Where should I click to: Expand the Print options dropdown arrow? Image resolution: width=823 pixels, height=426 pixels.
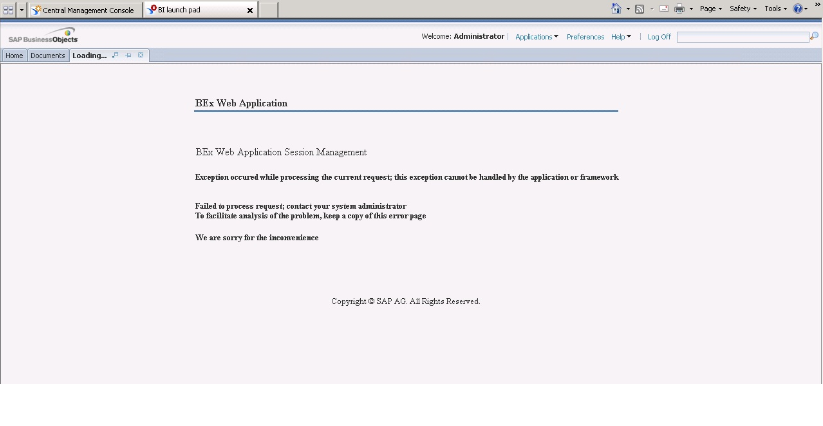[691, 9]
